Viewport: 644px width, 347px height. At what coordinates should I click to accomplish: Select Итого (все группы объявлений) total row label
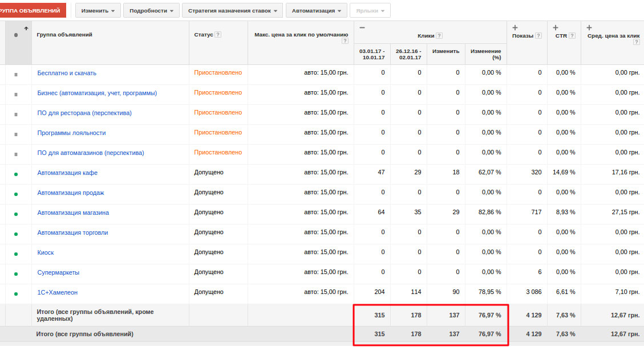[84, 334]
